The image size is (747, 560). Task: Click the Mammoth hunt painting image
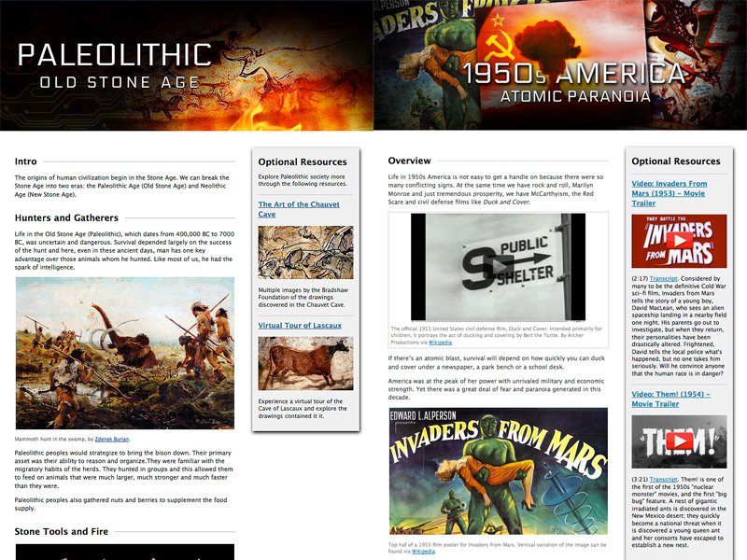click(125, 354)
